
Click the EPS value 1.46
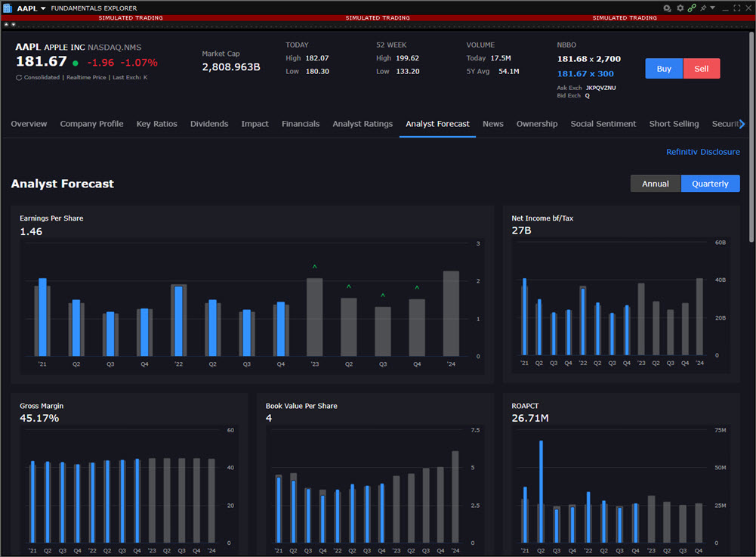[x=31, y=232]
